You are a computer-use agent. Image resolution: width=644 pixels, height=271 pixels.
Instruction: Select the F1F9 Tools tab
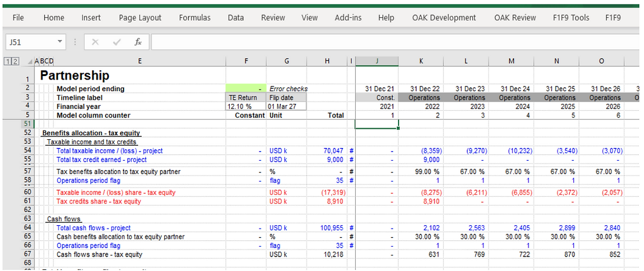571,18
